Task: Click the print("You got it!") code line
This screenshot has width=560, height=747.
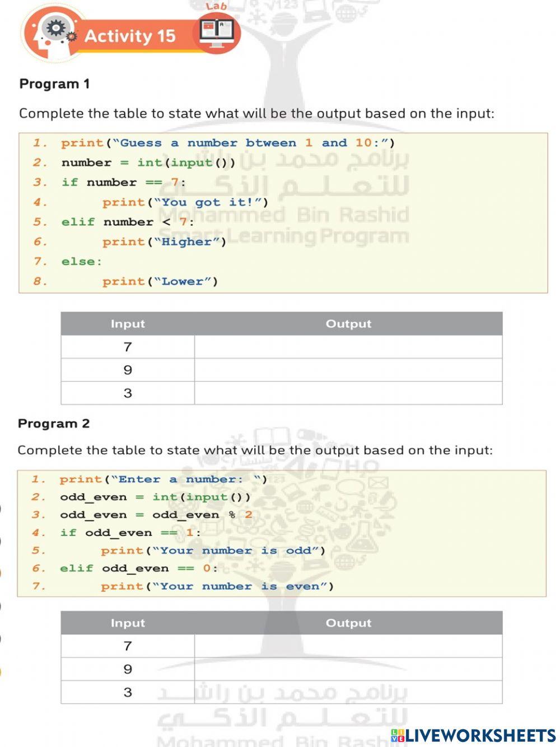Action: (x=185, y=202)
